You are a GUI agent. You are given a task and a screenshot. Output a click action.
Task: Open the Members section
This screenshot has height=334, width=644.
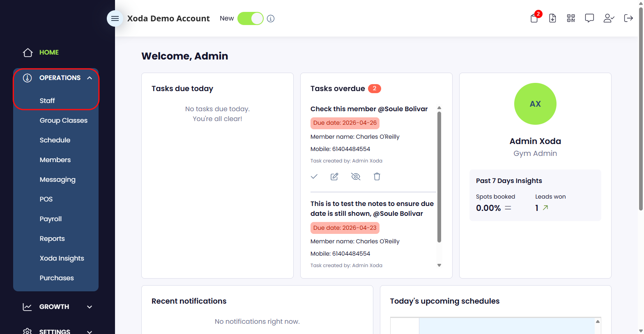coord(55,160)
